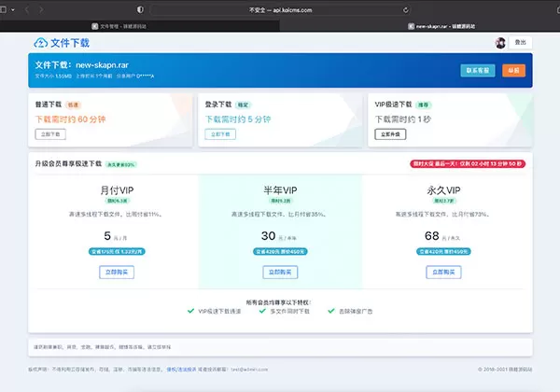Screen dimensions: 560x392
Task: Buy the 永久VIP plan via 立即购买
Action: coord(443,272)
